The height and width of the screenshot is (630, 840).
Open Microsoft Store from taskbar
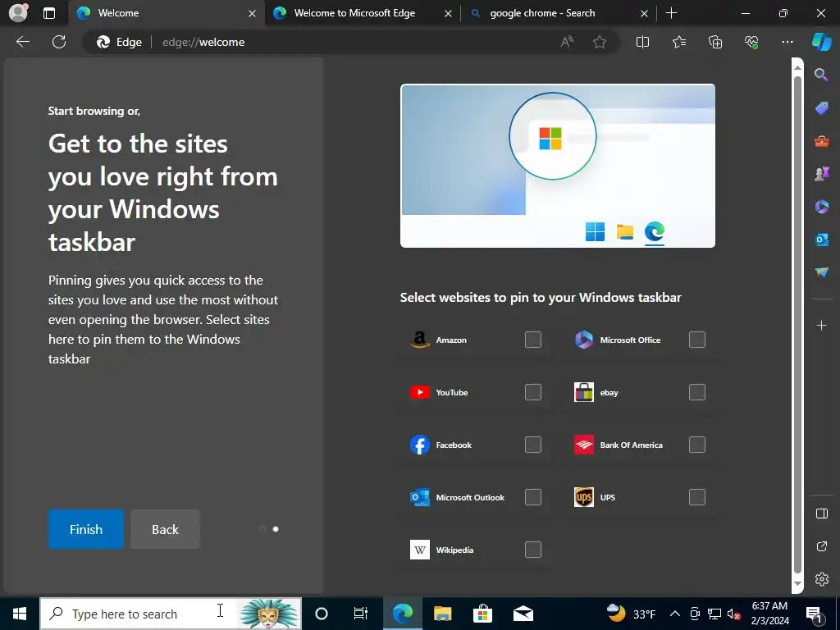482,614
